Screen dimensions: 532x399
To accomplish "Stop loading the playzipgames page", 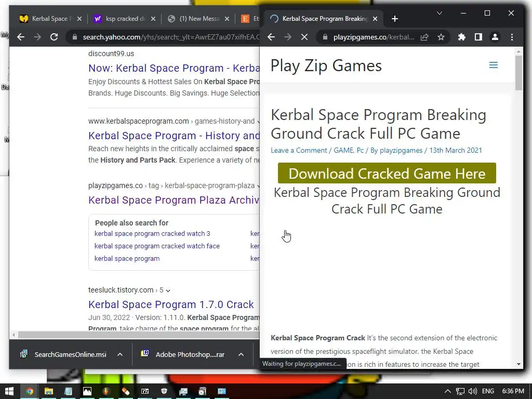I will click(304, 37).
